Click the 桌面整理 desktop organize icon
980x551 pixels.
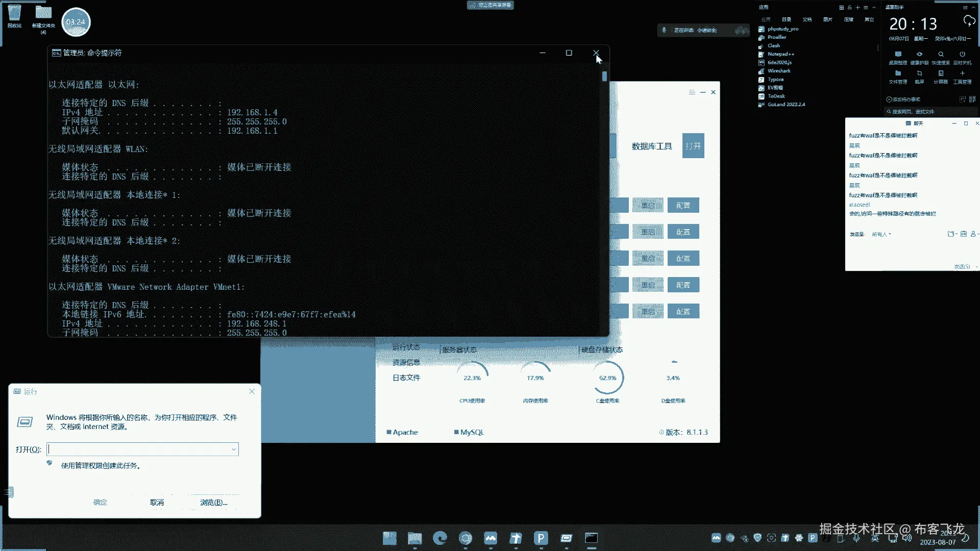(898, 54)
